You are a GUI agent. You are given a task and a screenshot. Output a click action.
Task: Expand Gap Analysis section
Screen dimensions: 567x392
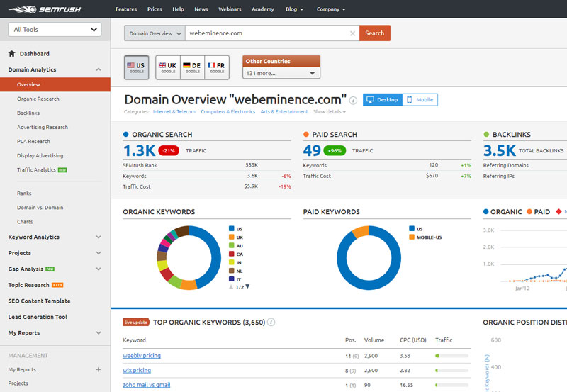point(99,269)
